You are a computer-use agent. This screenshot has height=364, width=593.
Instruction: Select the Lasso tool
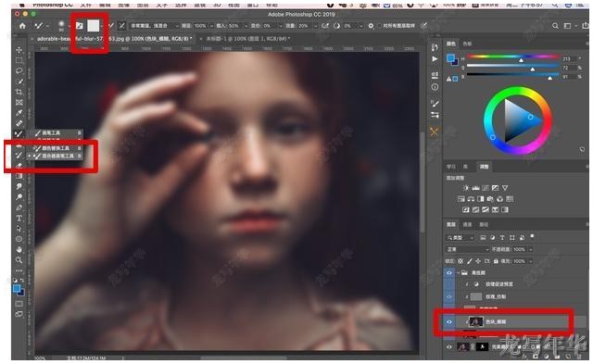tap(19, 71)
